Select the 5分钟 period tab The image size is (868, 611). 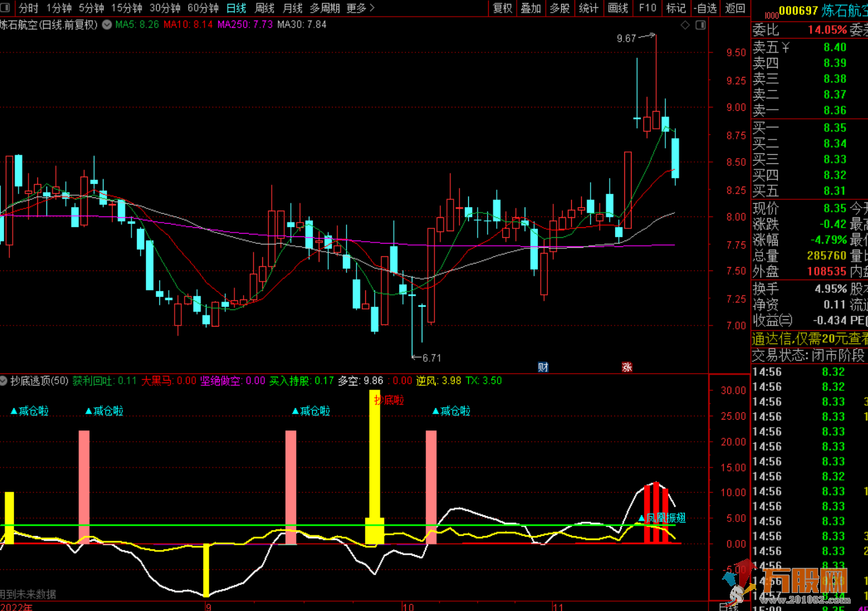click(91, 8)
